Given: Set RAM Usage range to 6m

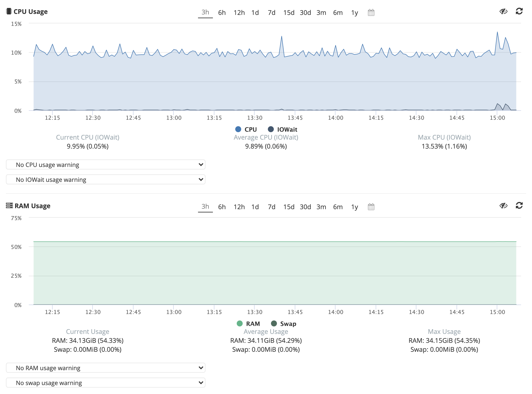Looking at the screenshot, I should pos(338,207).
